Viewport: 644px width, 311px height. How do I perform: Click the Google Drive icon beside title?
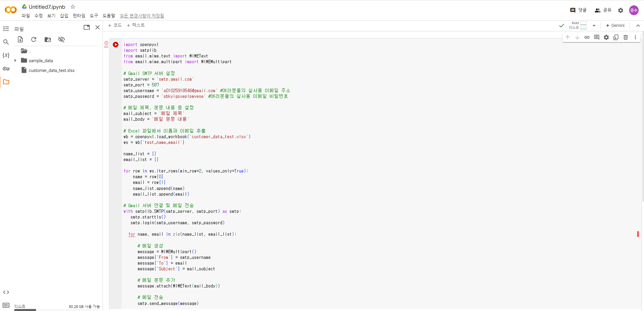25,7
